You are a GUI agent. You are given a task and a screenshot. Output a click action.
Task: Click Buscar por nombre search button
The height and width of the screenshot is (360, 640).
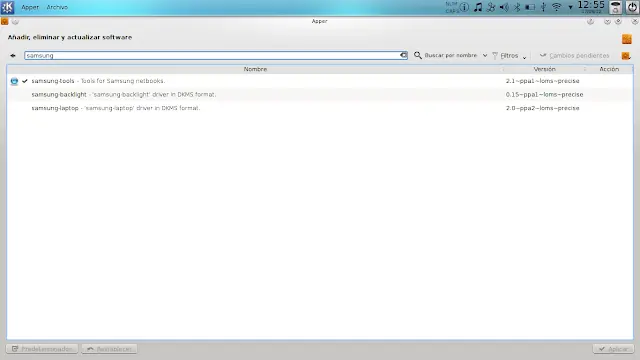[446, 55]
